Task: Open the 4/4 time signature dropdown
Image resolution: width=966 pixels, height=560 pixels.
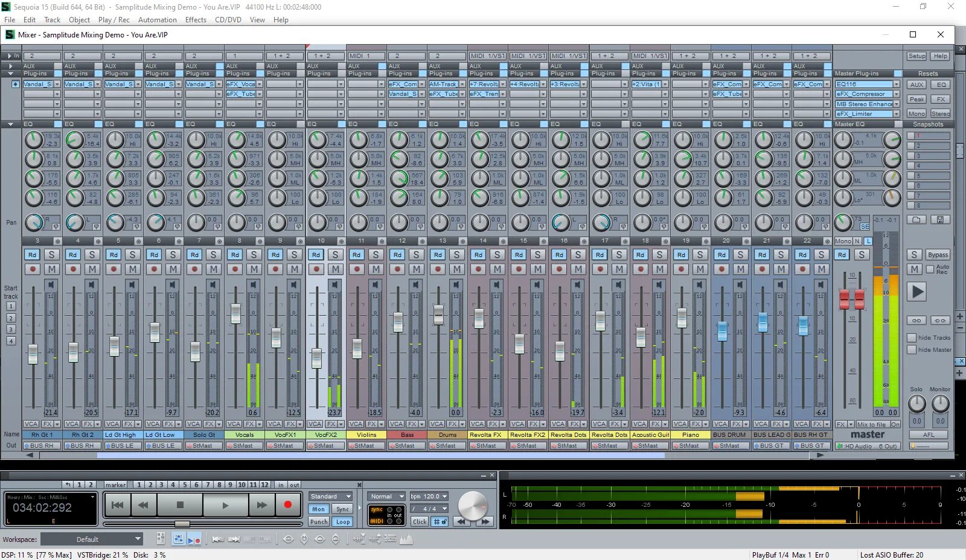Action: 429,509
